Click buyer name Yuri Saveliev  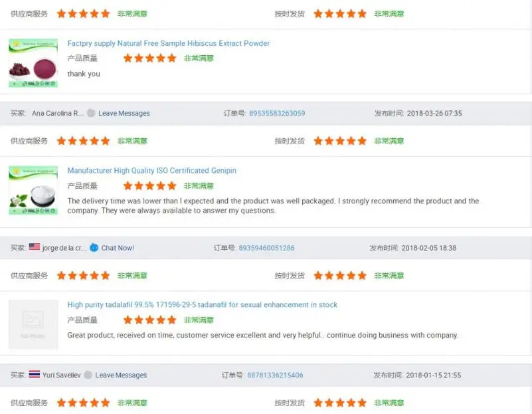62,375
